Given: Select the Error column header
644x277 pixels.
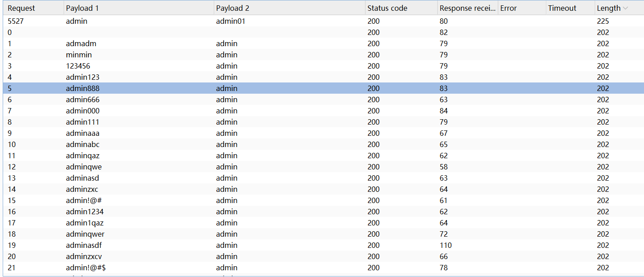Looking at the screenshot, I should [x=508, y=8].
